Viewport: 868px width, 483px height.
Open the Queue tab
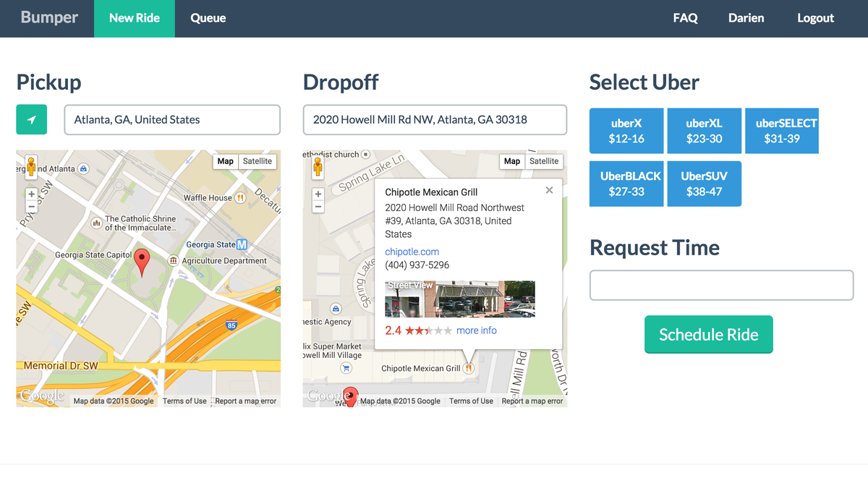[x=208, y=18]
